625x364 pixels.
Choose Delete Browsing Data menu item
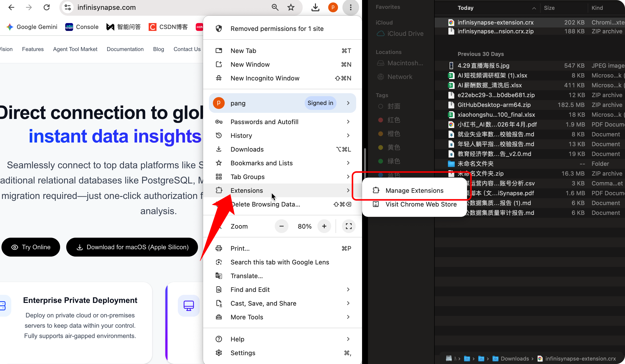click(x=282, y=204)
